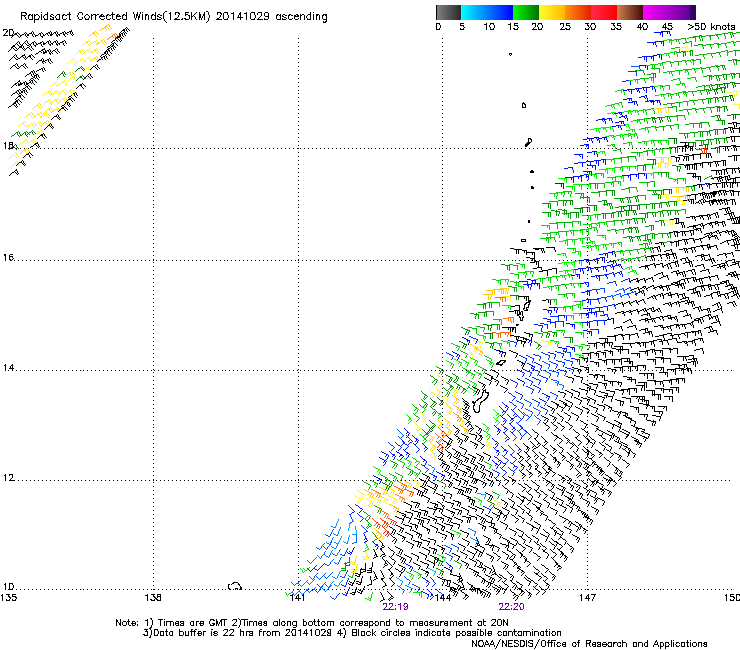Click the small island outline near 10N 140E

(x=235, y=586)
